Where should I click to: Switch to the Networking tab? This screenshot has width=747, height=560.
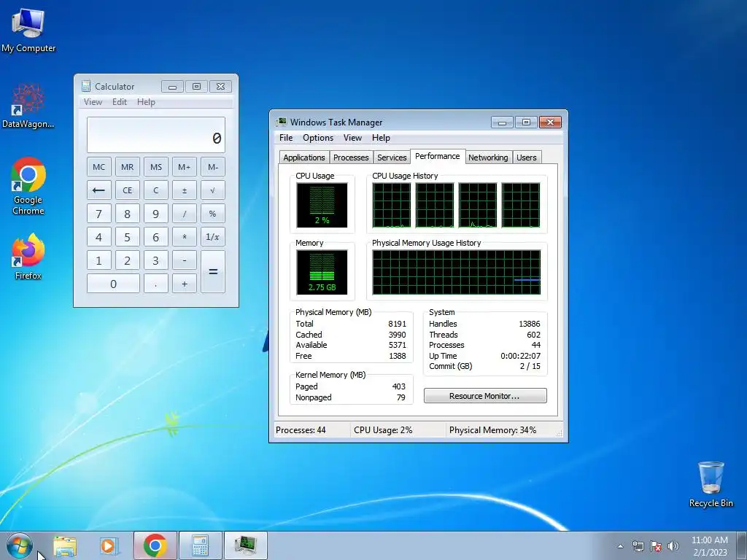(x=488, y=157)
